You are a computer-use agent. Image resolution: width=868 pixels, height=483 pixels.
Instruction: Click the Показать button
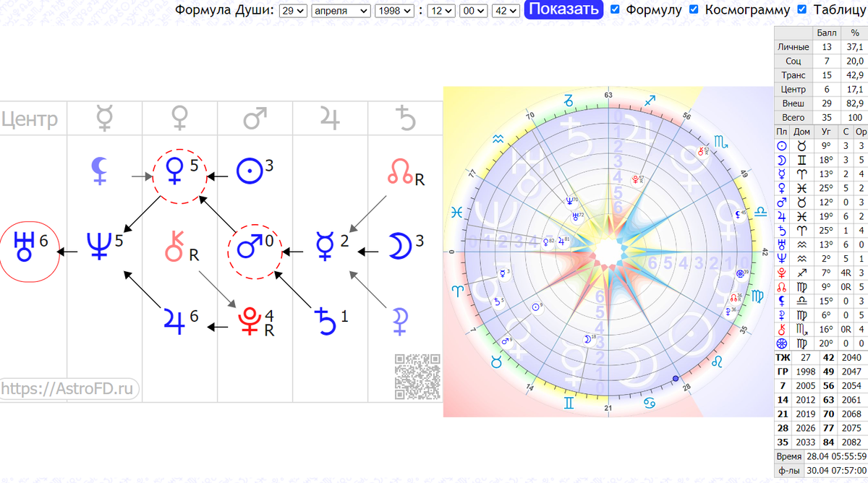(x=563, y=9)
